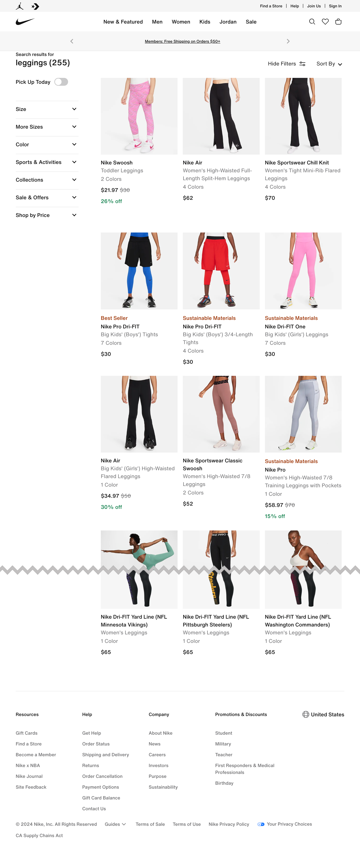Show next promo banner arrow
360x868 pixels.
point(288,41)
